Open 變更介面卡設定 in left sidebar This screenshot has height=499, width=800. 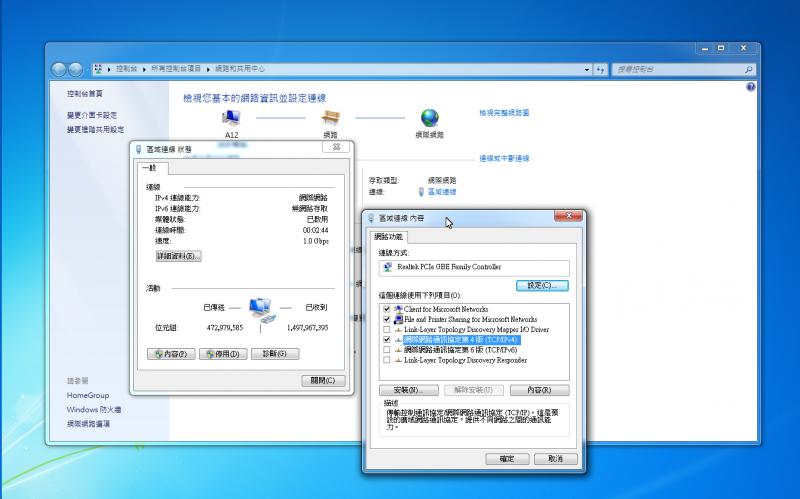point(92,115)
